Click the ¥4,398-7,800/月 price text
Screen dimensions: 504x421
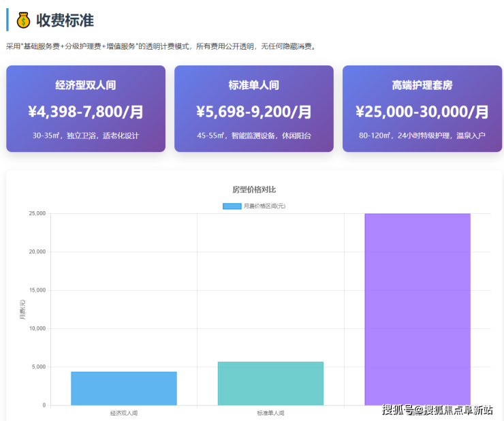point(86,112)
